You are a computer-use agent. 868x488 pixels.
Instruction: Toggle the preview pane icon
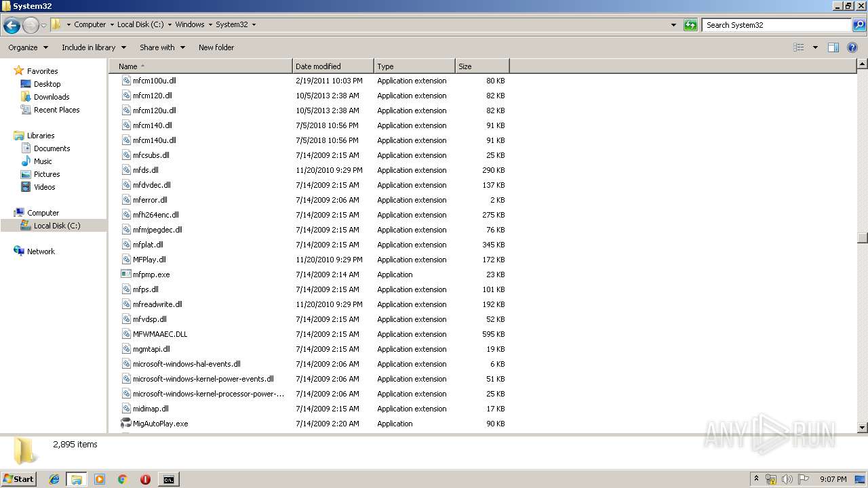pos(833,47)
